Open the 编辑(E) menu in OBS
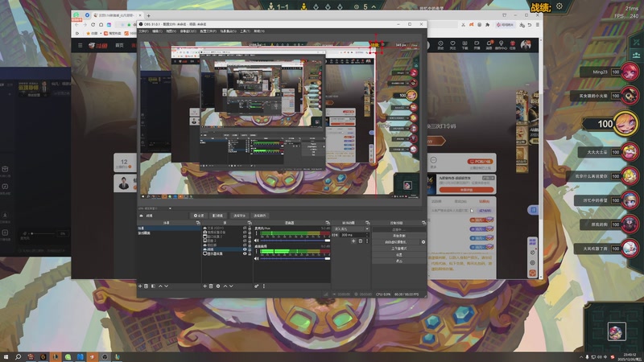644x362 pixels. (157, 31)
